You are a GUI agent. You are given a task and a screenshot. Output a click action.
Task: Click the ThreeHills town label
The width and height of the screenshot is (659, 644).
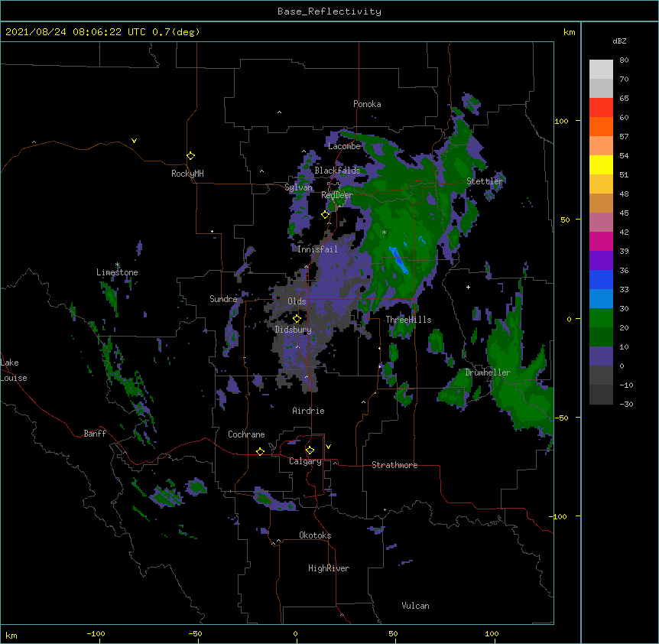pos(408,320)
